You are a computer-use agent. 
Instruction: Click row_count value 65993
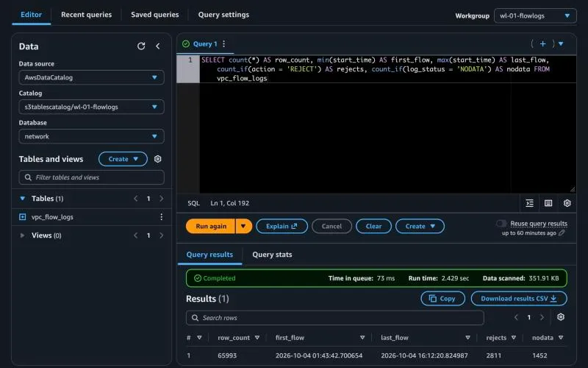227,355
